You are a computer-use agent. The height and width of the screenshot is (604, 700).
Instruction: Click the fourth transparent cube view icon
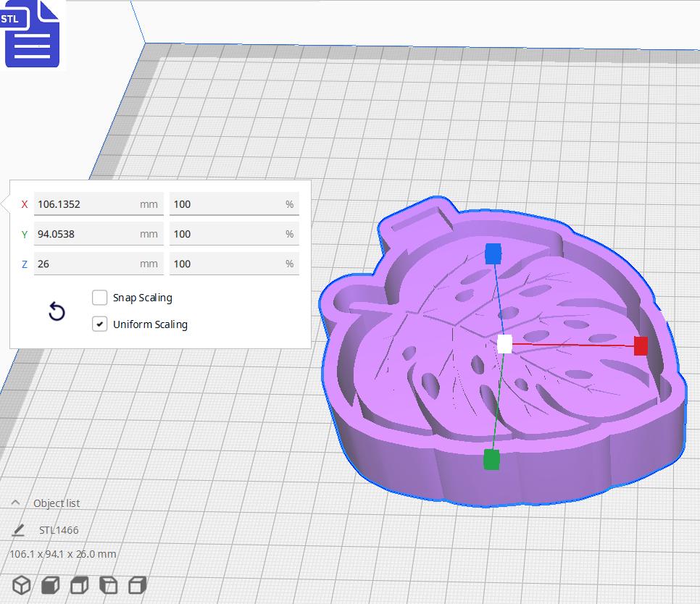(108, 585)
